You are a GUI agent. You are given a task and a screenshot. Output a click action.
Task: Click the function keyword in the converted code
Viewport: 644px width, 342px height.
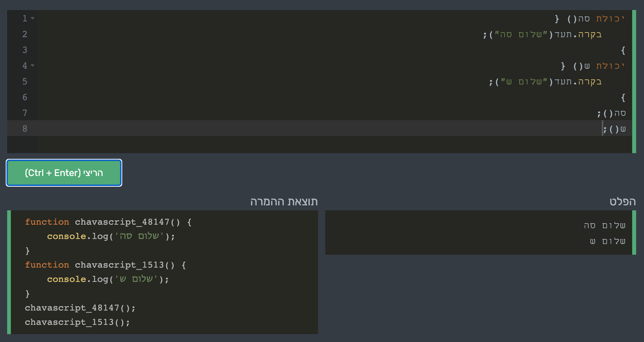47,222
